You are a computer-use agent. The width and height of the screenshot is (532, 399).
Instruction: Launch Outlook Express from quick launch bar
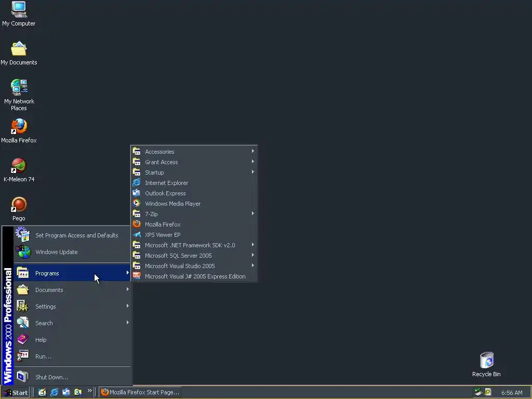point(66,392)
